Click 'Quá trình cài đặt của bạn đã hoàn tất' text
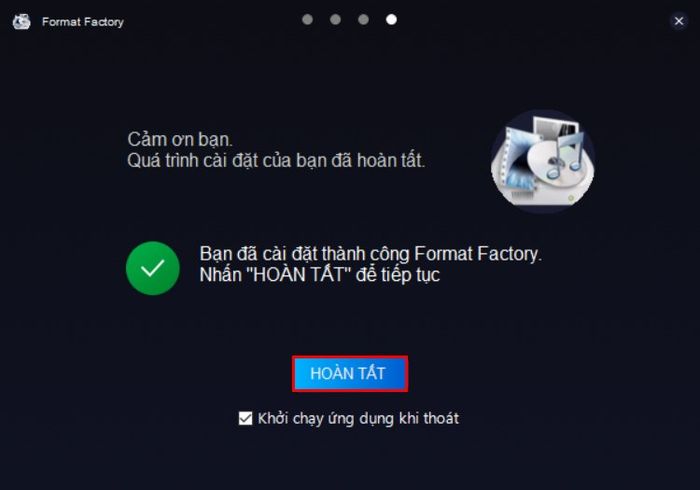 pyautogui.click(x=276, y=161)
